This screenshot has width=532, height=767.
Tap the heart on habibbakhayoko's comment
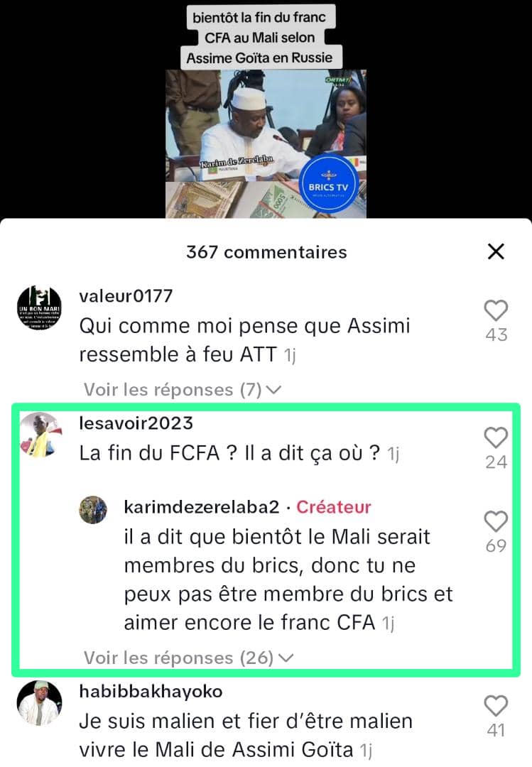(x=496, y=706)
